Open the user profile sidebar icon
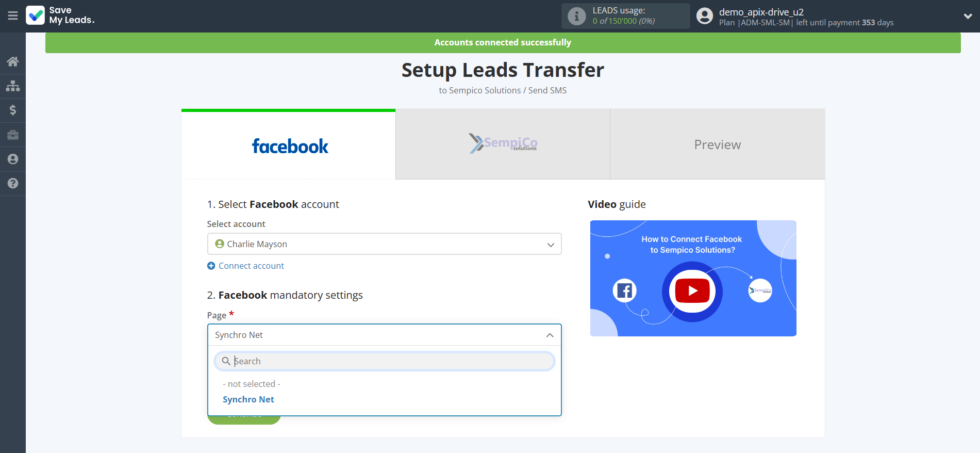This screenshot has height=453, width=980. click(13, 159)
